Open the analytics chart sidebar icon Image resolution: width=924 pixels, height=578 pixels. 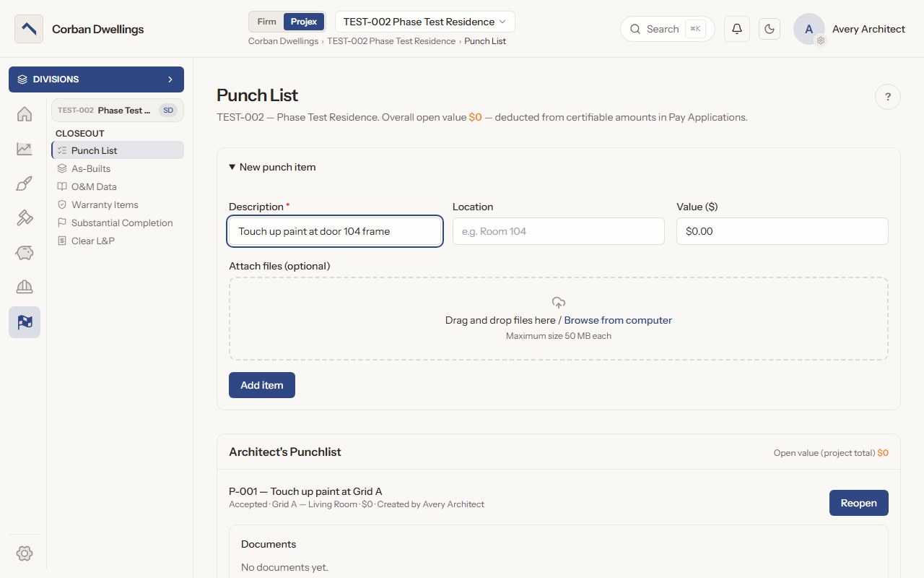coord(25,149)
